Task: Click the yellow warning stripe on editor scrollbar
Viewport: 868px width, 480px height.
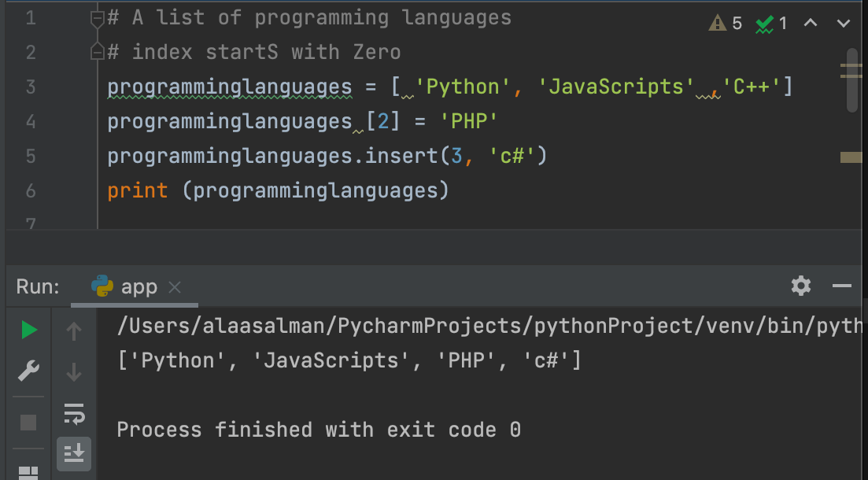Action: (x=851, y=157)
